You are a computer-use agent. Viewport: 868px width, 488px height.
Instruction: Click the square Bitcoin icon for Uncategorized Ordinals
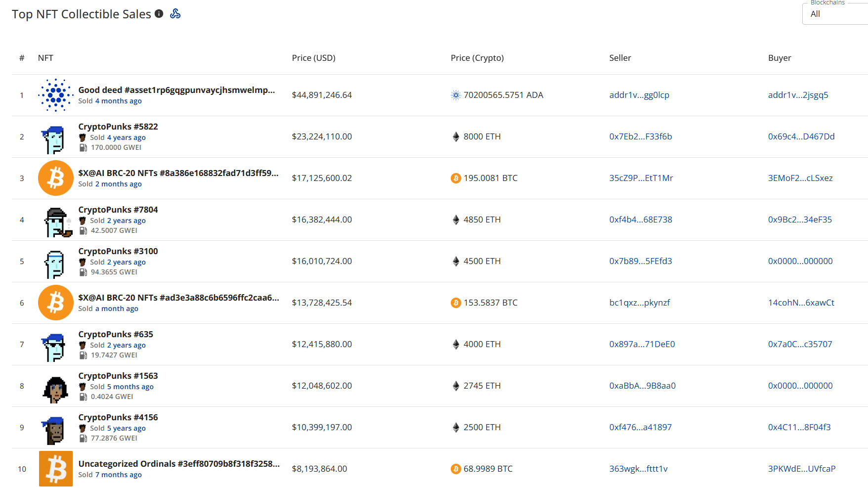[x=56, y=469]
